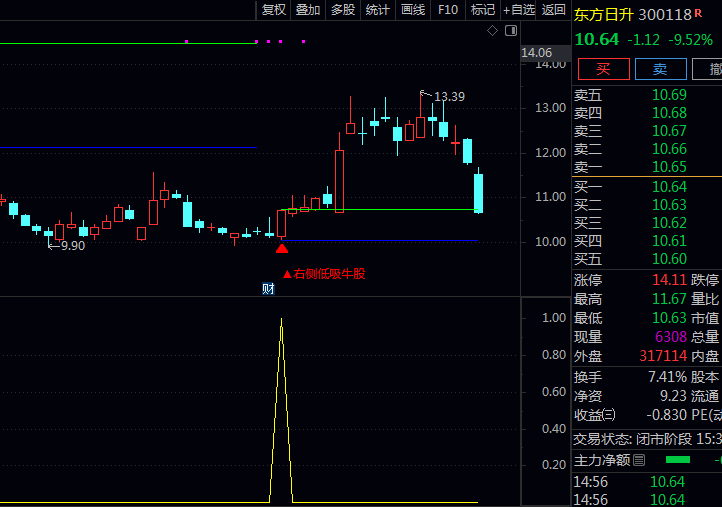Screen dimensions: 722x507
Task: Click the 最低 value 10.63
Action: pyautogui.click(x=669, y=318)
